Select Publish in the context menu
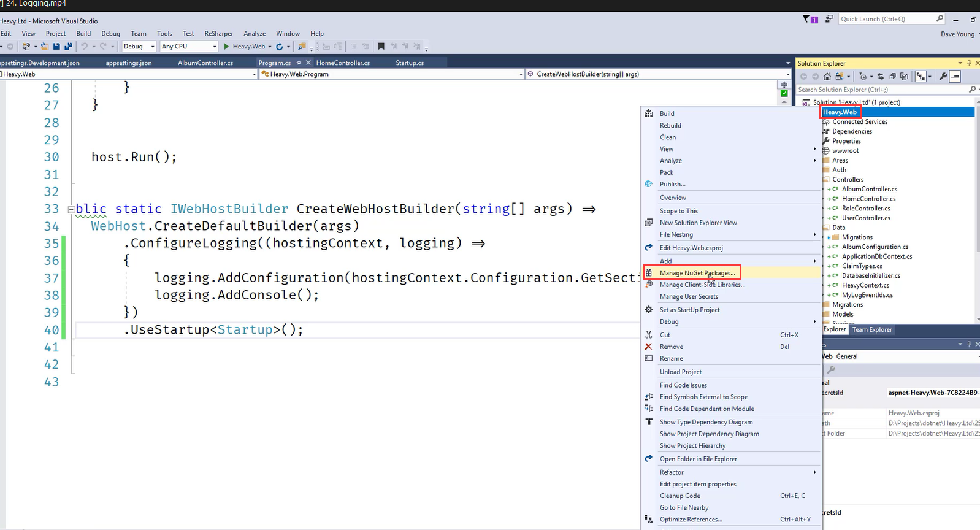The width and height of the screenshot is (980, 530). coord(731,185)
